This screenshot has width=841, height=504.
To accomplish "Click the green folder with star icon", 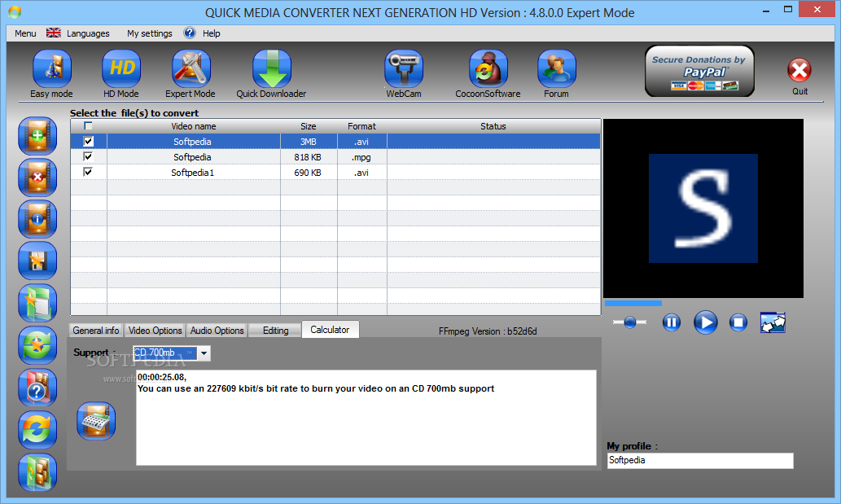I will pyautogui.click(x=37, y=304).
